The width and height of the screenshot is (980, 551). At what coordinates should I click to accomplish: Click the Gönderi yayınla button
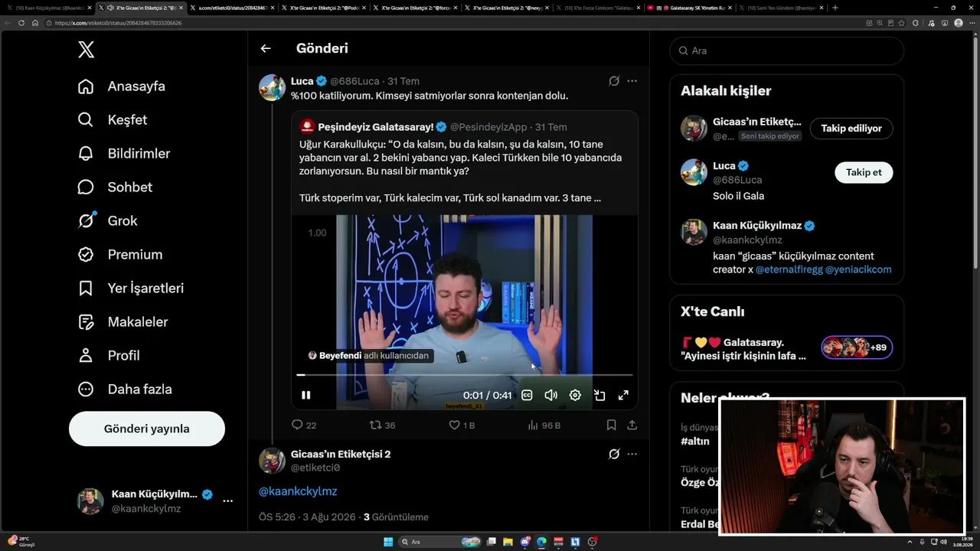point(147,429)
